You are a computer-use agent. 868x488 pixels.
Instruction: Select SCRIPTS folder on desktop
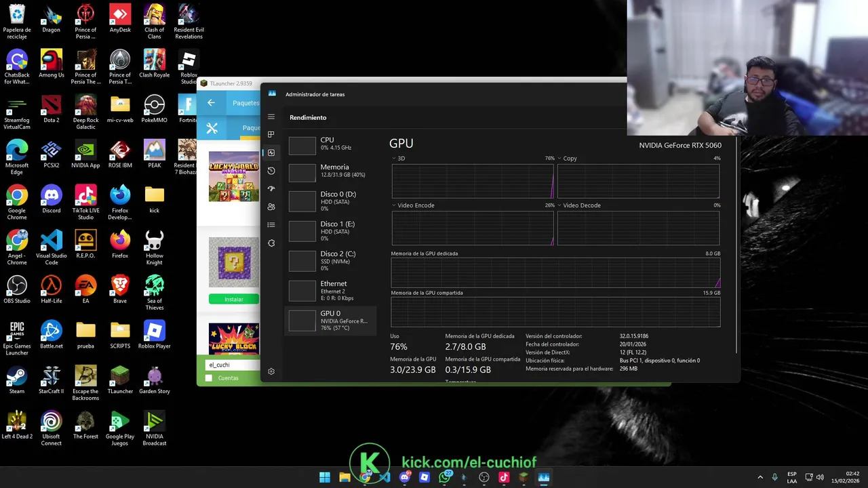click(x=120, y=335)
